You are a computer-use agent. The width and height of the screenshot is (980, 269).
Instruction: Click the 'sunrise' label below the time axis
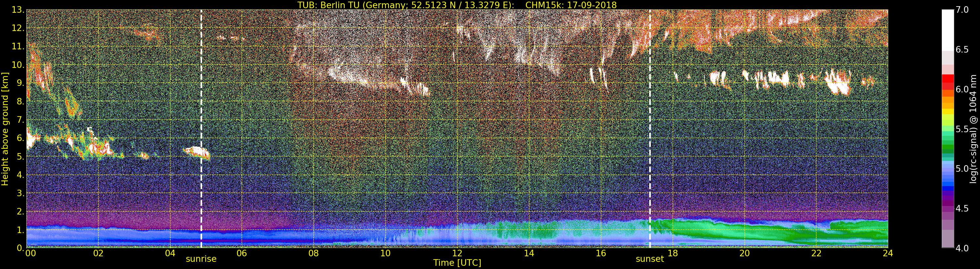tap(201, 259)
